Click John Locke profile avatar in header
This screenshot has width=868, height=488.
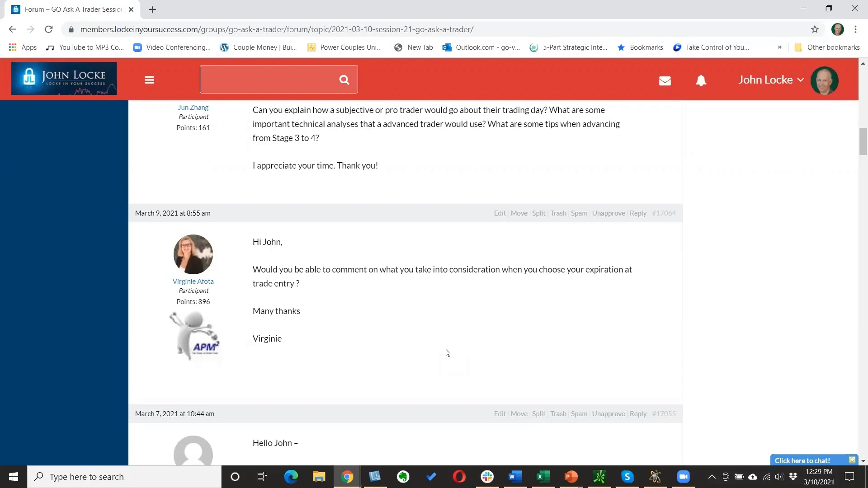click(824, 80)
